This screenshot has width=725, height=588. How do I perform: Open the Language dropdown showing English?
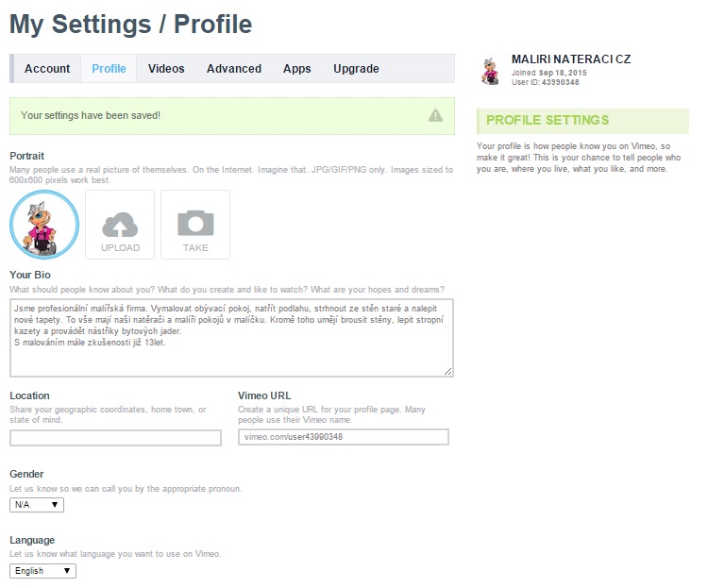(42, 571)
